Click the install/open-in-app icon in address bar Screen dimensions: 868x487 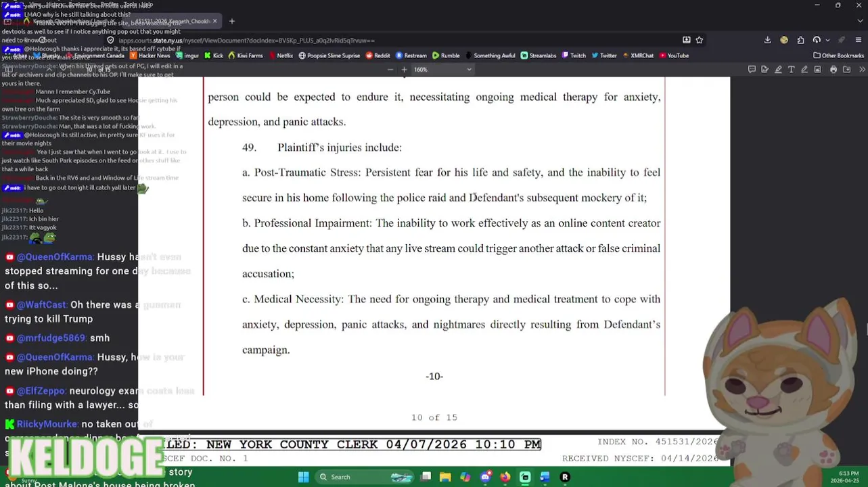coord(686,40)
